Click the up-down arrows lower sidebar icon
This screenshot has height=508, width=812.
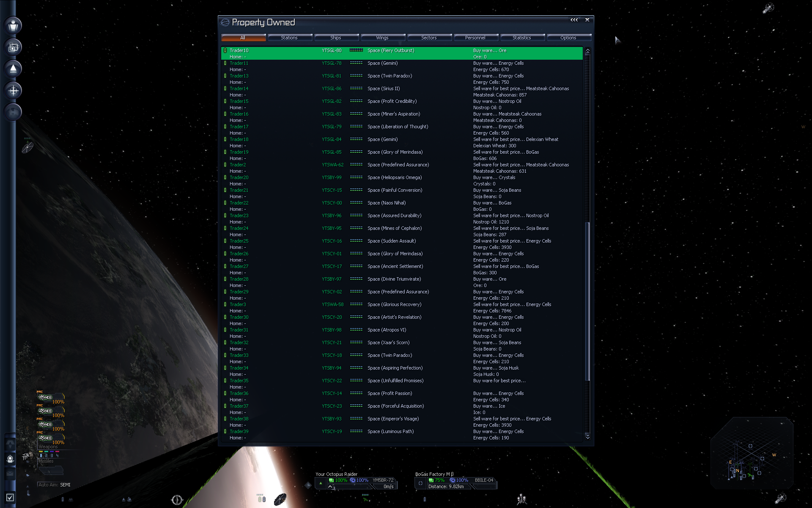point(10,444)
